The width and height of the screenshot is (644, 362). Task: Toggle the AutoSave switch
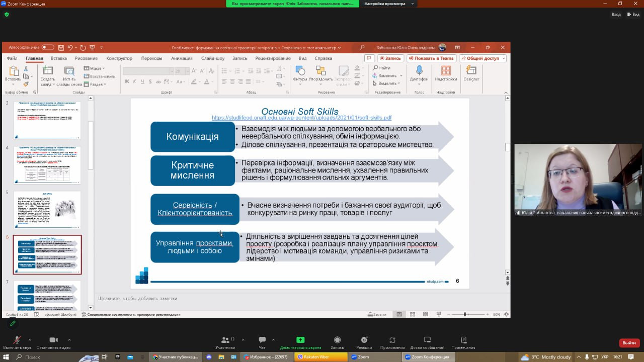click(x=48, y=48)
